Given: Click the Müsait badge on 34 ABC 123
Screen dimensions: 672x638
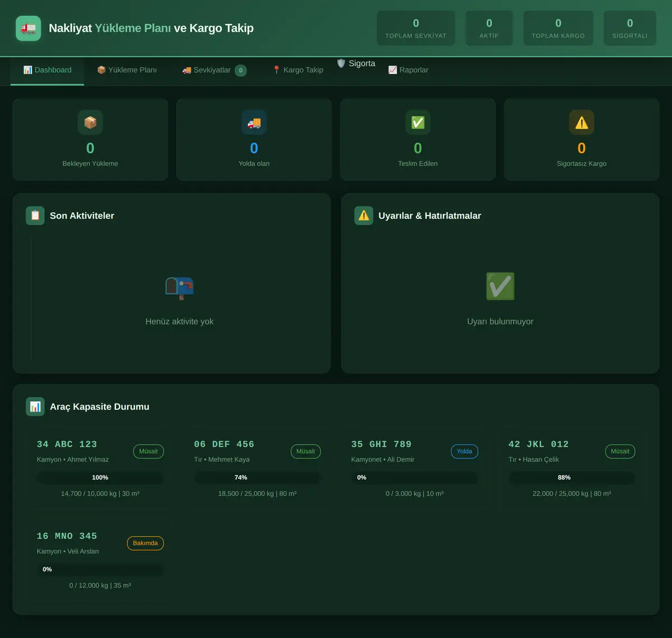Looking at the screenshot, I should (x=148, y=451).
